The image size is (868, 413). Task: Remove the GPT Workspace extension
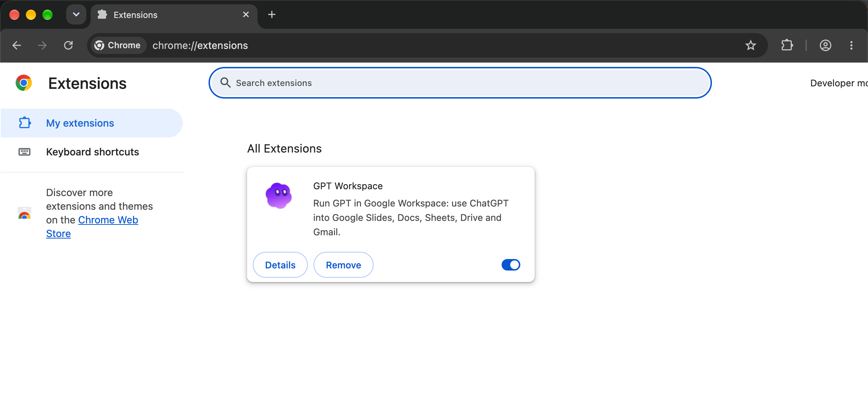coord(343,265)
